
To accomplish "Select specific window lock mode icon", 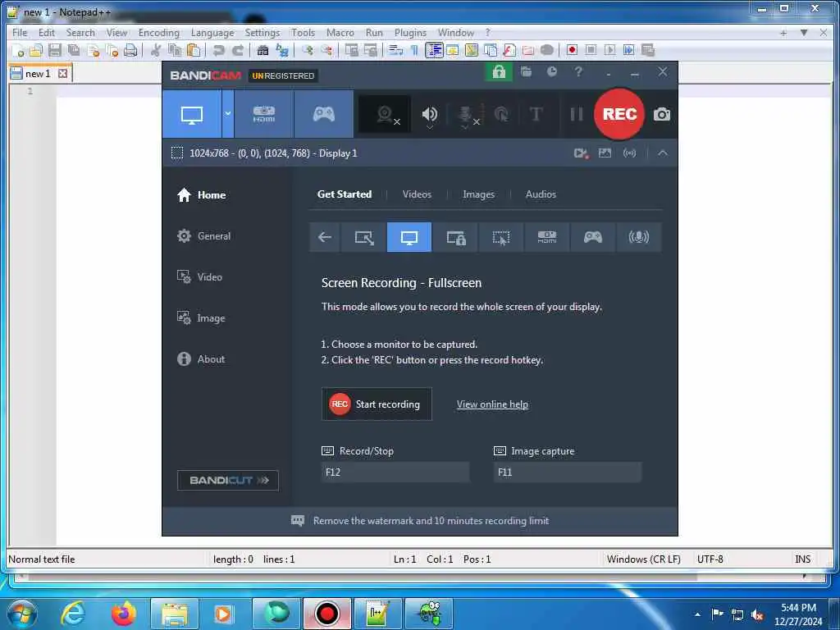I will point(456,237).
